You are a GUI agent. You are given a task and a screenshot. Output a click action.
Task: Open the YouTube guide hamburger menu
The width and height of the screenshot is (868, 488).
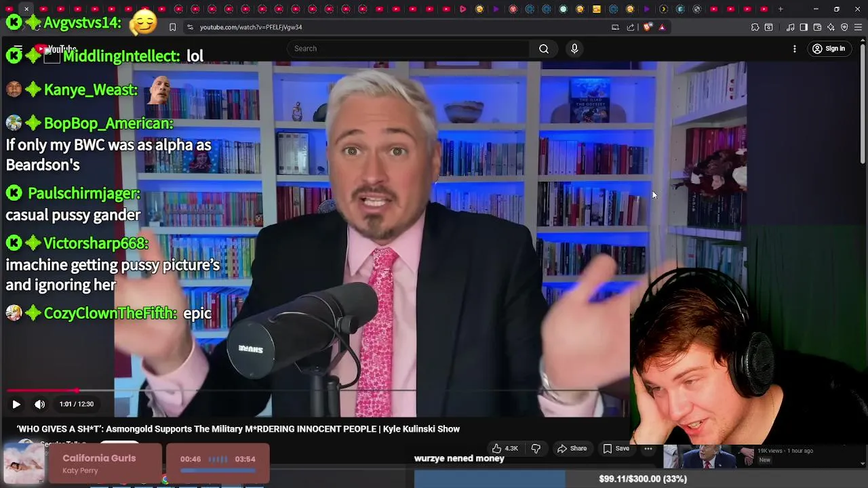[18, 49]
